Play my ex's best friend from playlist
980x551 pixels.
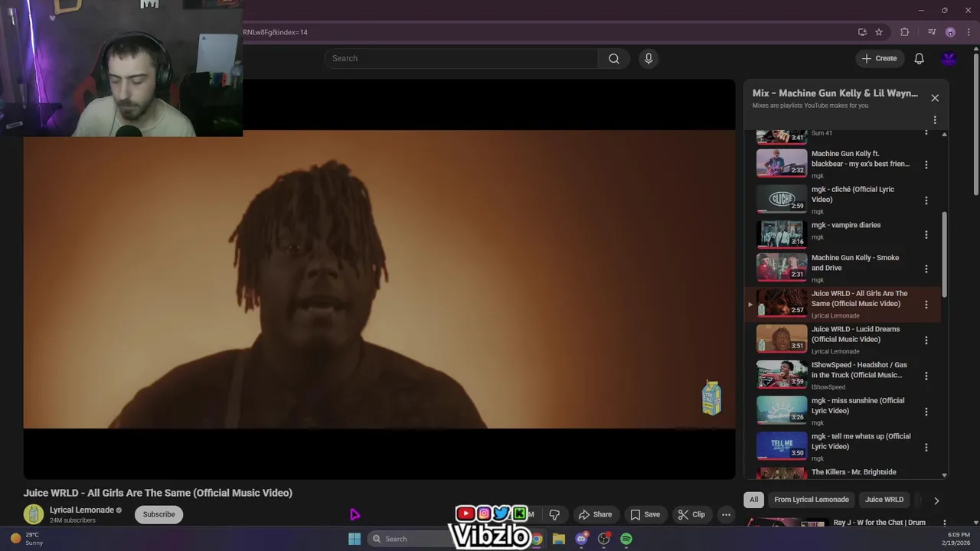coord(781,162)
